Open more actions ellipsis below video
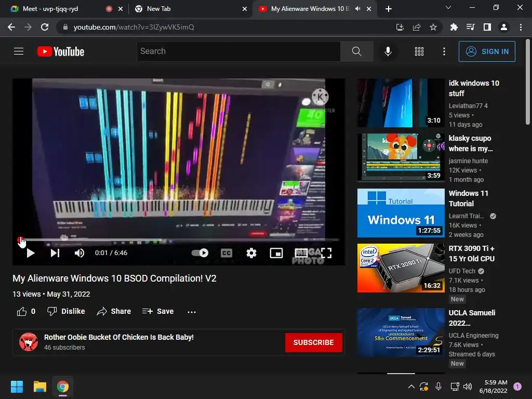Image resolution: width=532 pixels, height=399 pixels. point(192,312)
